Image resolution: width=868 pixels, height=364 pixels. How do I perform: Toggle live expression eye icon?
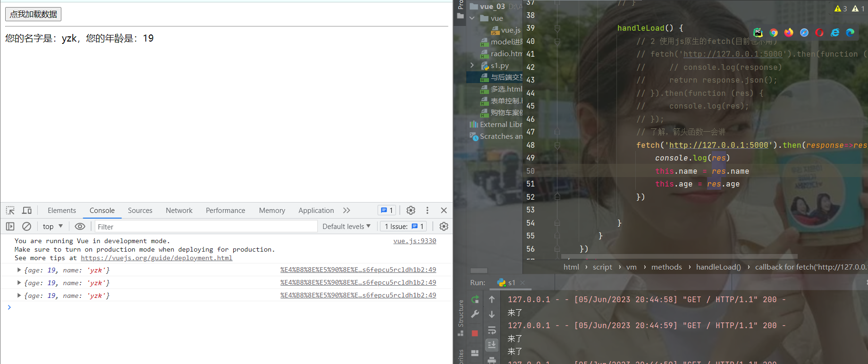(80, 227)
